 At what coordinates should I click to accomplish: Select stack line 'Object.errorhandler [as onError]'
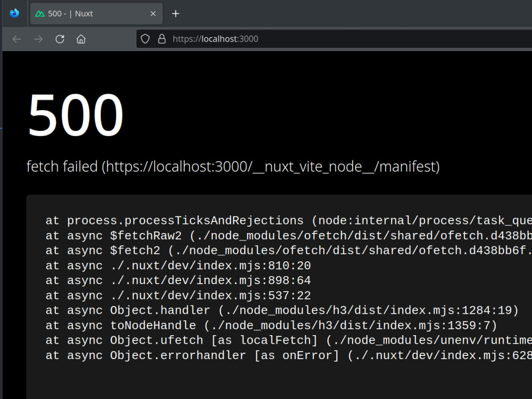coord(289,355)
